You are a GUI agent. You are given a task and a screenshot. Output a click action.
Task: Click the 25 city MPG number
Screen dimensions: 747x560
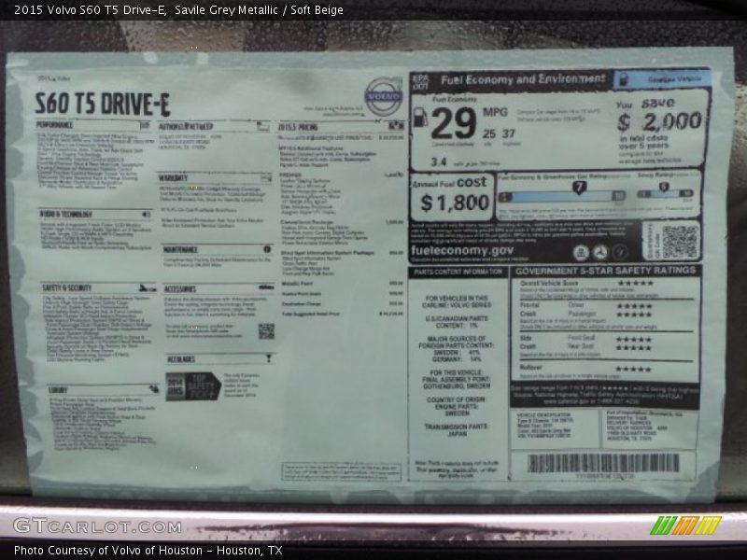pyautogui.click(x=488, y=133)
